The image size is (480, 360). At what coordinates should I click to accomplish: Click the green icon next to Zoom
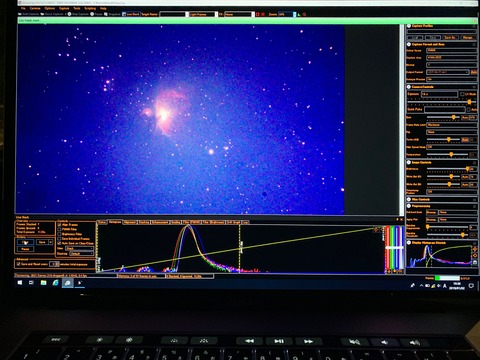299,14
